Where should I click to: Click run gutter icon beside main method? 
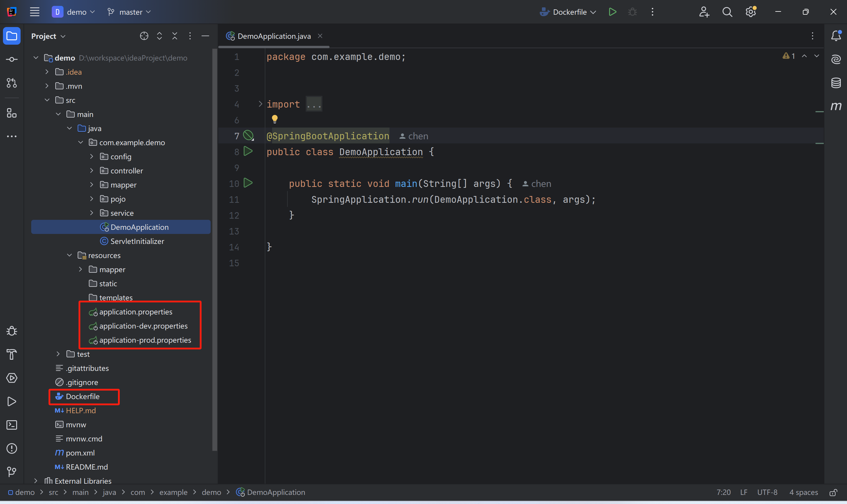point(248,183)
